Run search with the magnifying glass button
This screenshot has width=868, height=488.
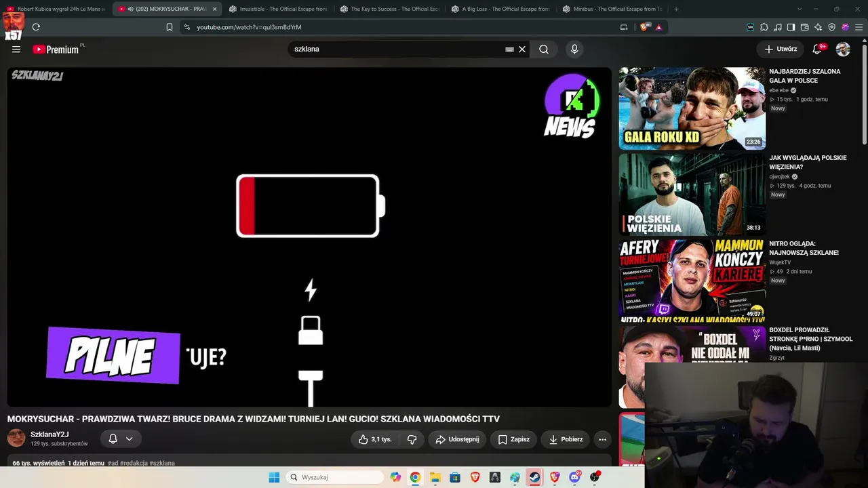click(544, 49)
